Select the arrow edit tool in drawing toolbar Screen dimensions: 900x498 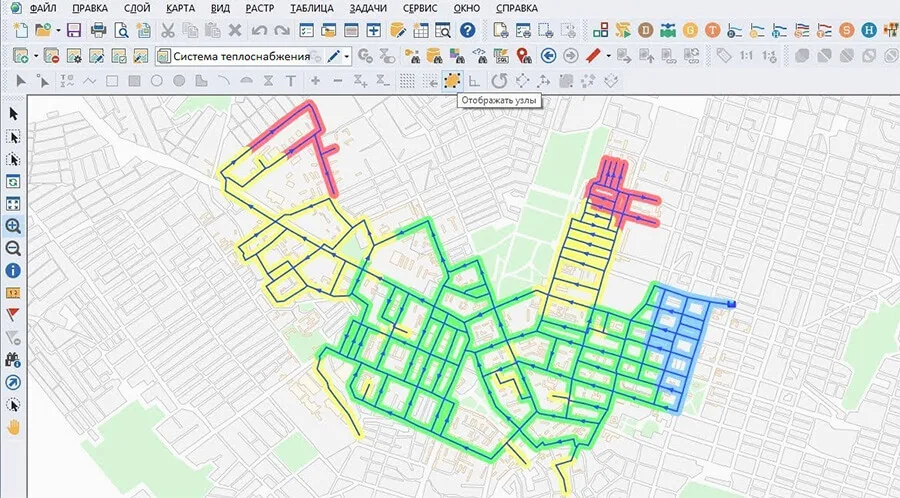(21, 81)
